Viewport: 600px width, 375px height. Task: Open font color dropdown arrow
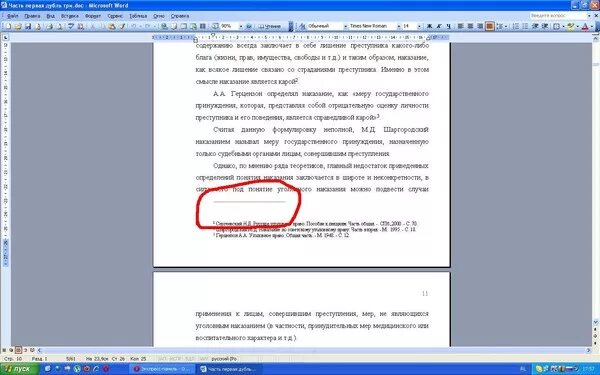pos(592,26)
